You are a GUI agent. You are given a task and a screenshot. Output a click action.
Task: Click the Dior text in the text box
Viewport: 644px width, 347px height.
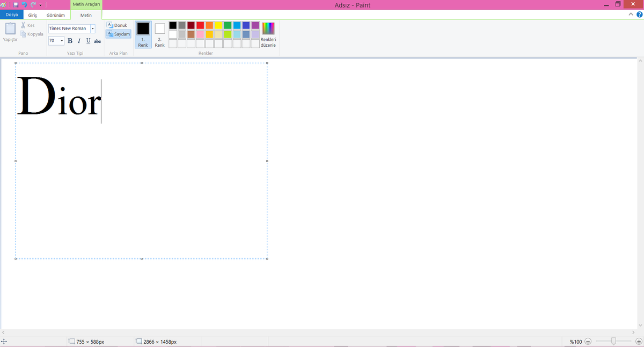coord(59,97)
